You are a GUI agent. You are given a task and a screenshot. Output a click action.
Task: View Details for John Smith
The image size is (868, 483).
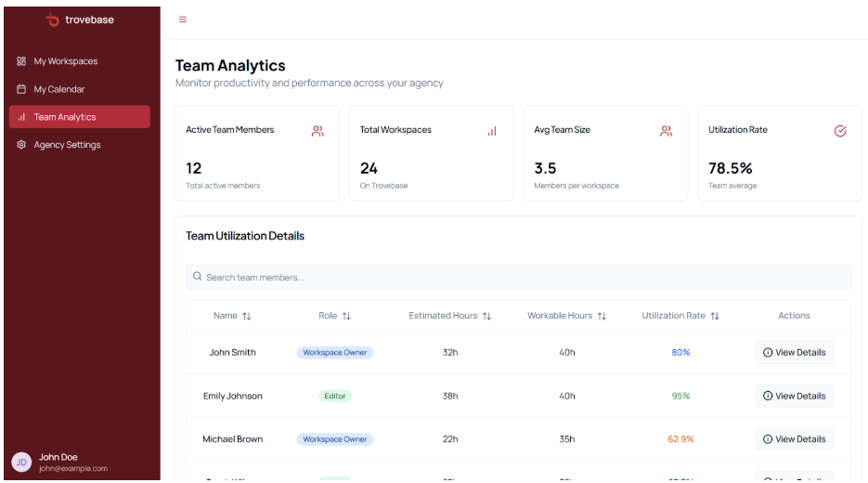[794, 352]
